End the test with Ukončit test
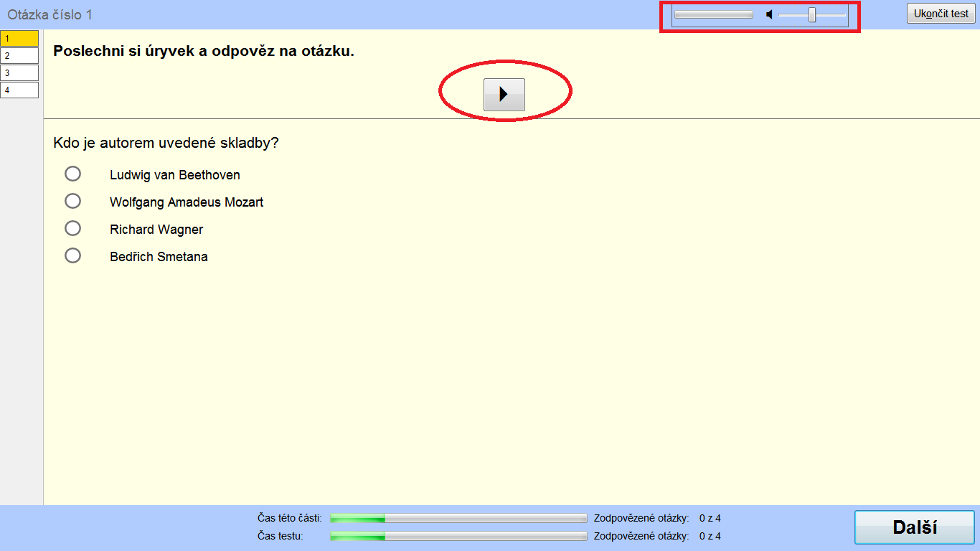This screenshot has width=980, height=551. pos(941,14)
